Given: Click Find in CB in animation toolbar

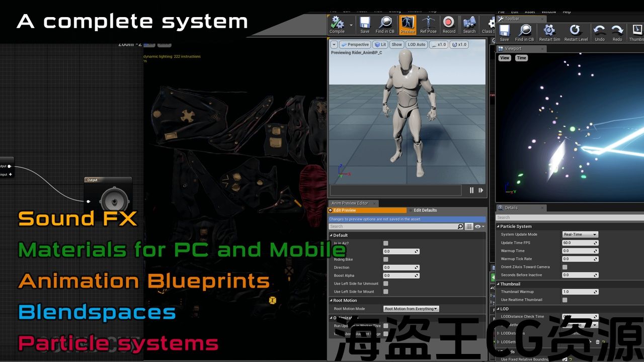Looking at the screenshot, I should [385, 24].
